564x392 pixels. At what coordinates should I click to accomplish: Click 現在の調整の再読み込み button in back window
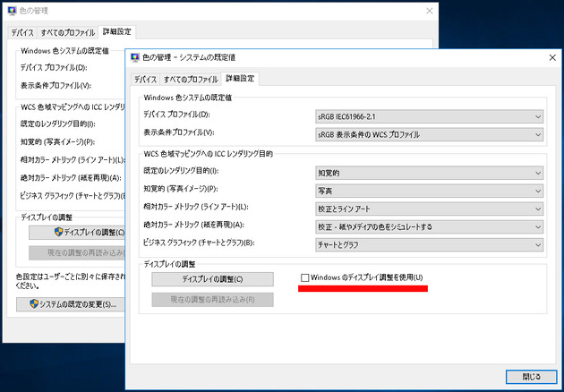(x=77, y=252)
